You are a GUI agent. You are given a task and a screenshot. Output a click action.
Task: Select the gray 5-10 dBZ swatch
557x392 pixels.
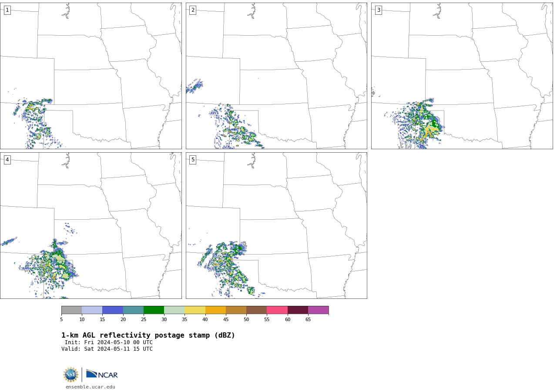pyautogui.click(x=71, y=310)
